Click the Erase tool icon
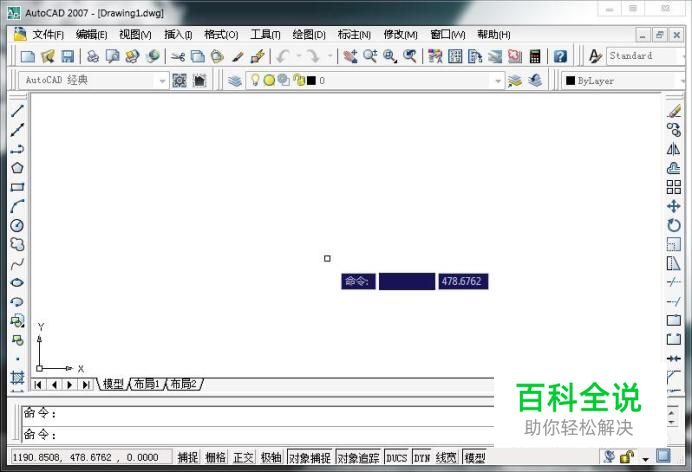The height and width of the screenshot is (472, 692). tap(673, 111)
